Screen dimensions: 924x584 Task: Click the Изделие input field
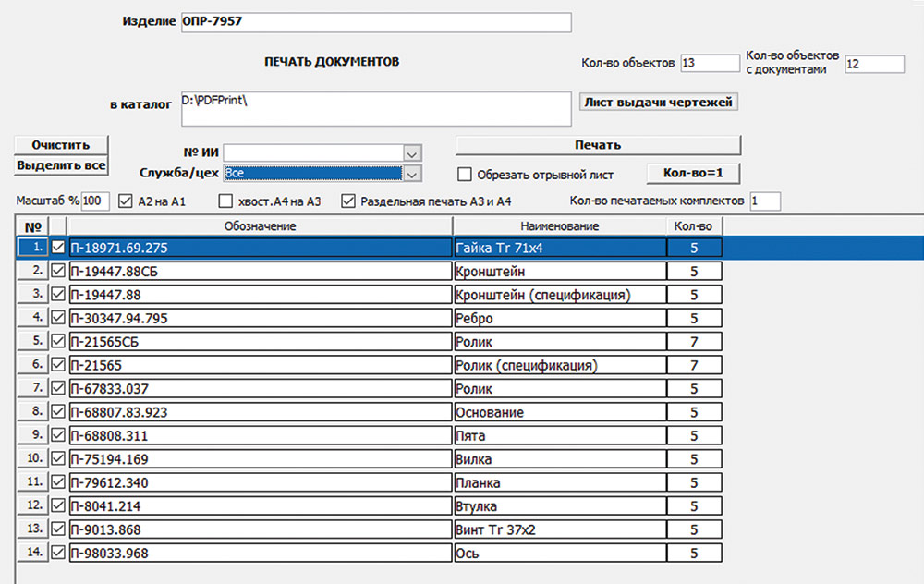pos(375,22)
